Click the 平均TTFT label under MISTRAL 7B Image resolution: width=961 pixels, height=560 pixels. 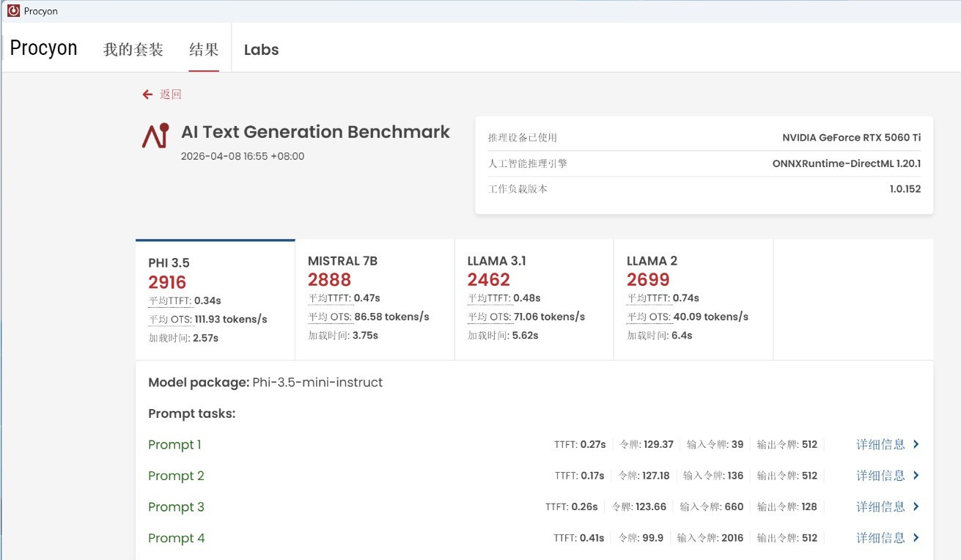point(329,298)
